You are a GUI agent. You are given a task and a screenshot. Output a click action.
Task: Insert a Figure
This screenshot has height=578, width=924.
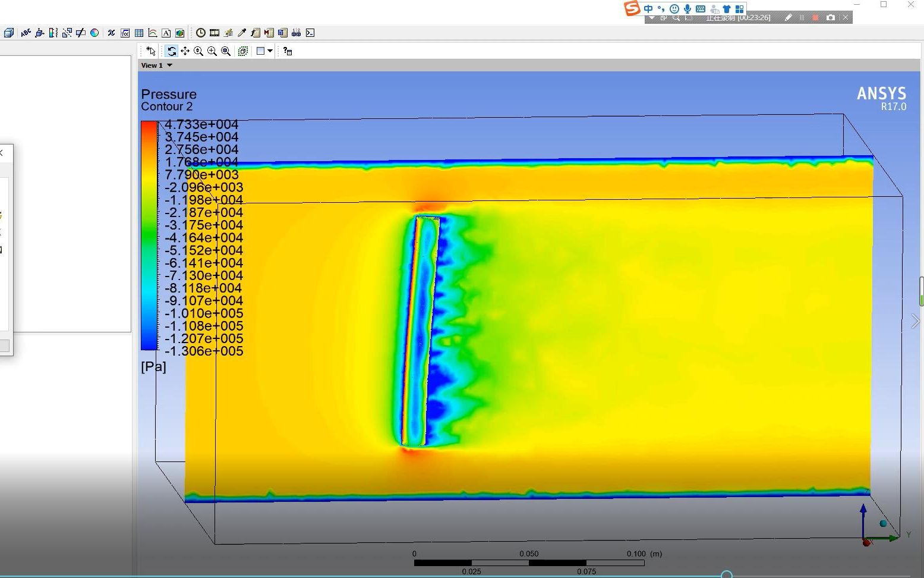tap(179, 33)
